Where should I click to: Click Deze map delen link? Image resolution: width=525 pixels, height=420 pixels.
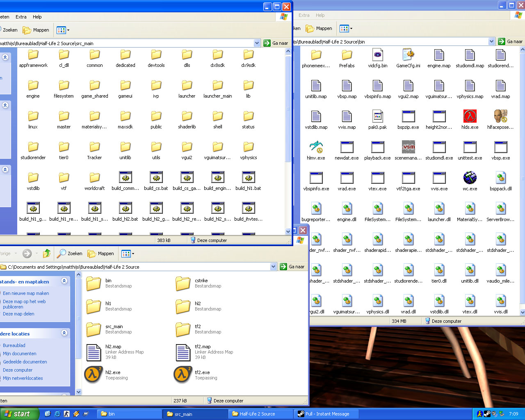coord(18,314)
